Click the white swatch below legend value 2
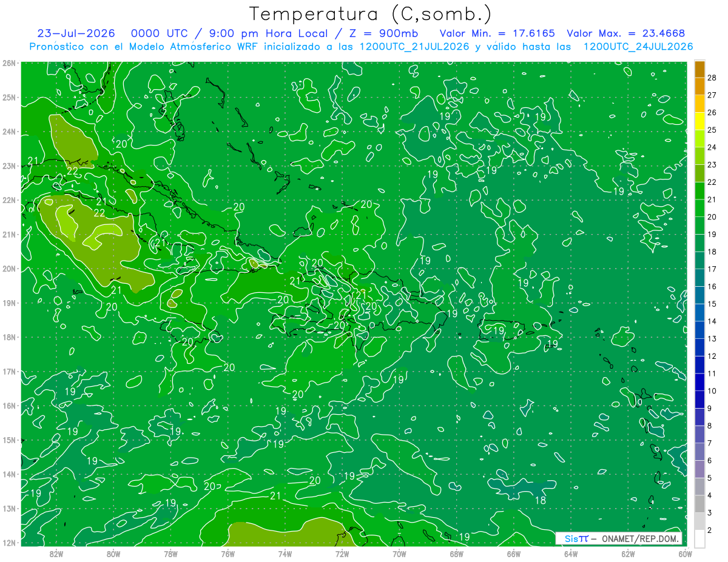Viewport: 728px width, 562px height. [x=699, y=538]
